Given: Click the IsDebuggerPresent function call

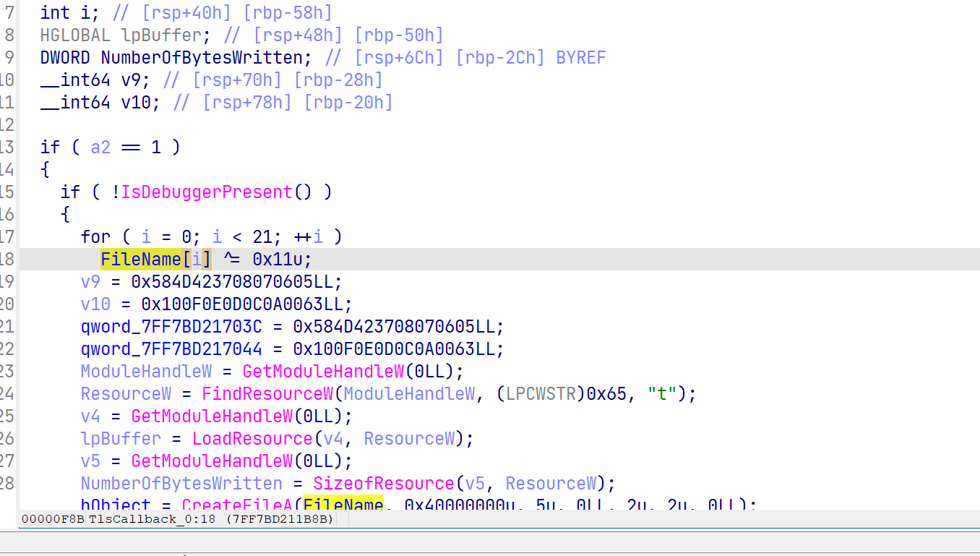Looking at the screenshot, I should 206,192.
